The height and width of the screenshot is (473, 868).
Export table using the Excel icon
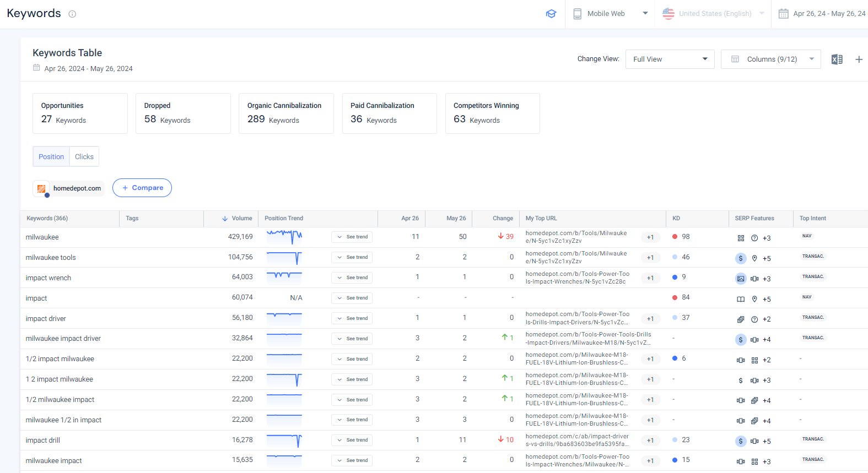pyautogui.click(x=837, y=59)
